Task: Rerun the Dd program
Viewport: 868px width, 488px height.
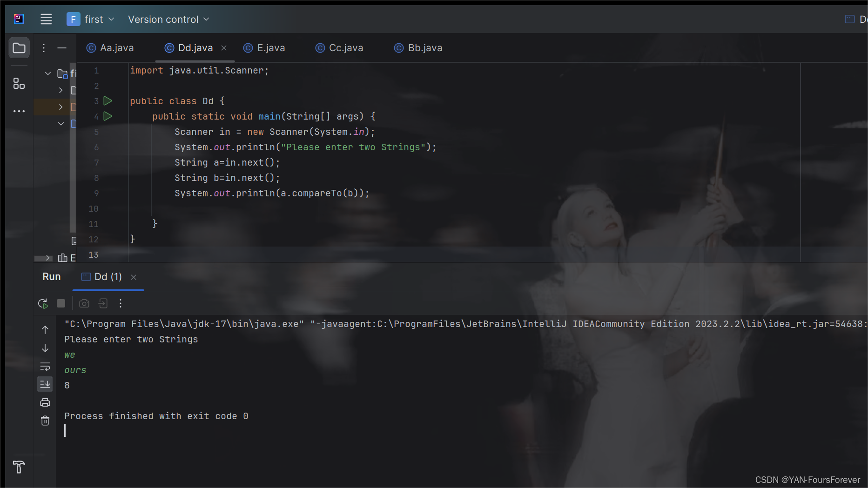Action: coord(43,303)
